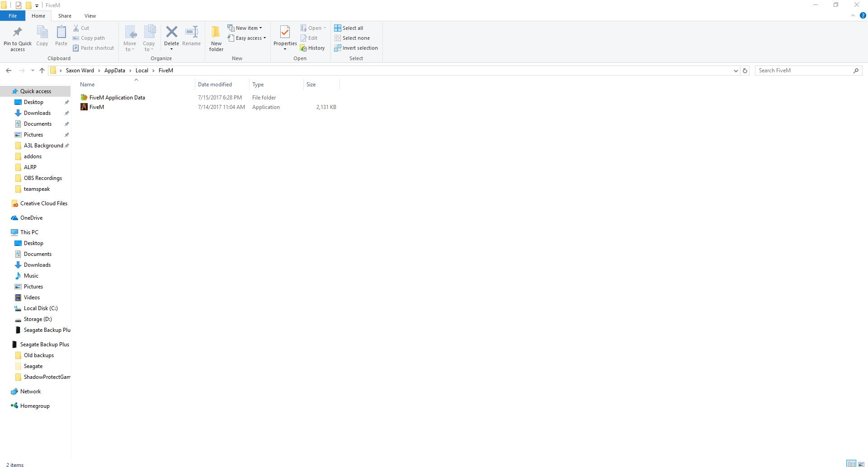Image resolution: width=868 pixels, height=467 pixels.
Task: Open the File menu
Action: pyautogui.click(x=13, y=16)
